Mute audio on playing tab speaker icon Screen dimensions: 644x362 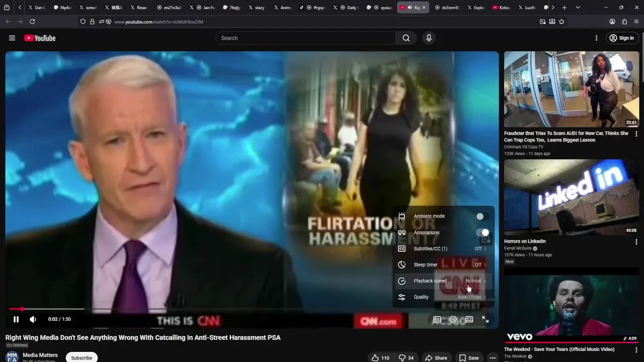point(410,8)
